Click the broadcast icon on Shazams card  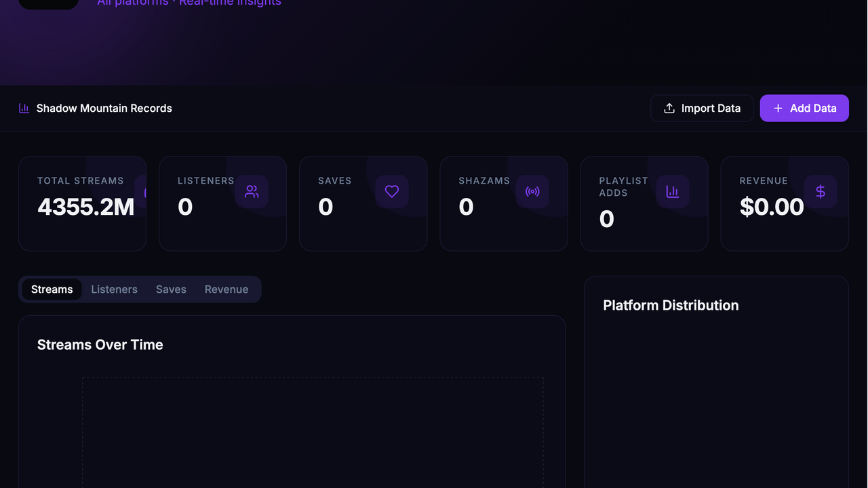(x=532, y=192)
